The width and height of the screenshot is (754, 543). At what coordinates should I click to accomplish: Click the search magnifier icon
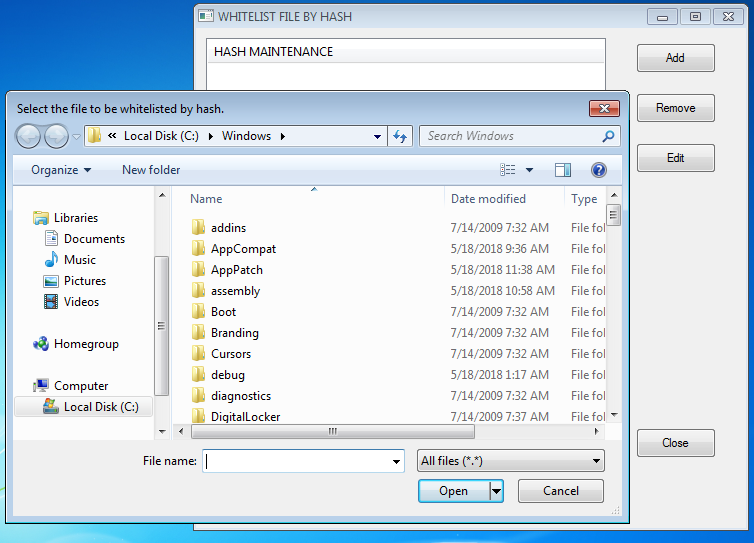[608, 136]
